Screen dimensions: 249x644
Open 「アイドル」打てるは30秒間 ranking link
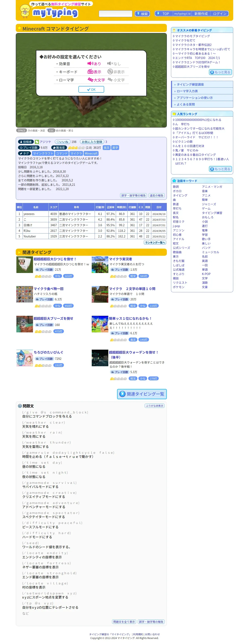tap(194, 133)
